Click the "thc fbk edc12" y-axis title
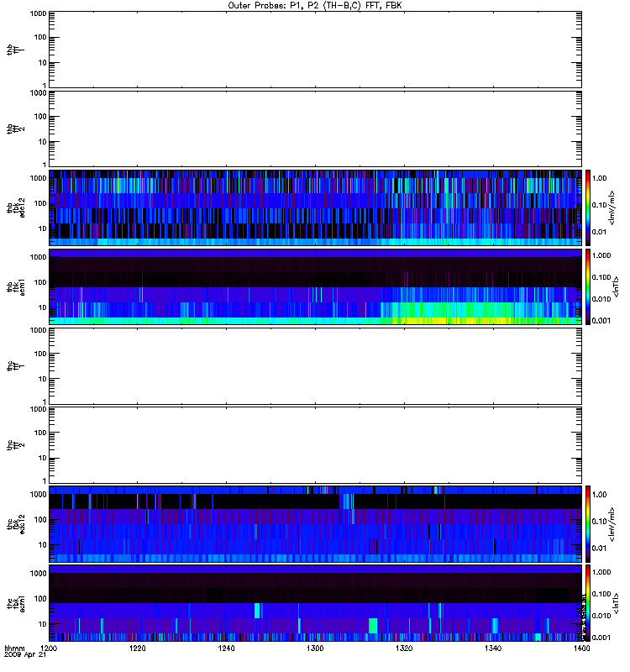630x672 pixels. tap(16, 523)
